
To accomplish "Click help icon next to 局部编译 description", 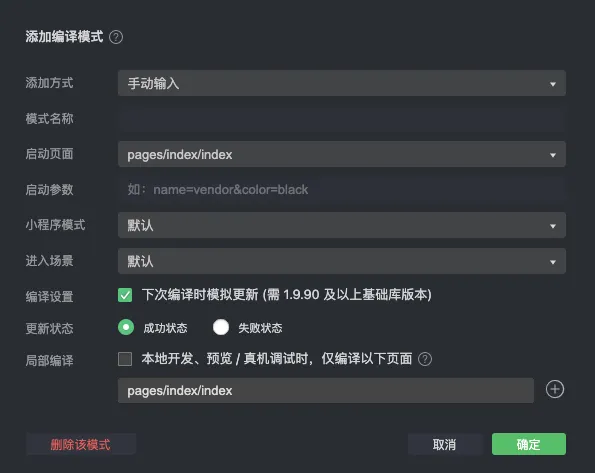I will pyautogui.click(x=425, y=359).
